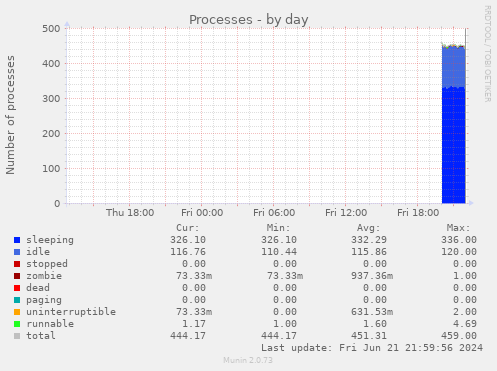Click zombie average value 937.36m
Image resolution: width=497 pixels, height=371 pixels.
coord(372,276)
